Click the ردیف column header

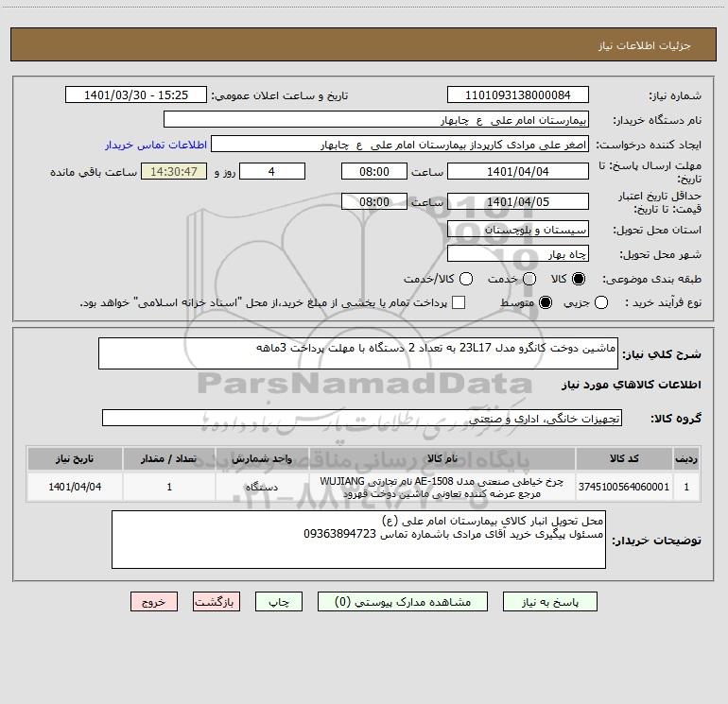click(x=686, y=458)
